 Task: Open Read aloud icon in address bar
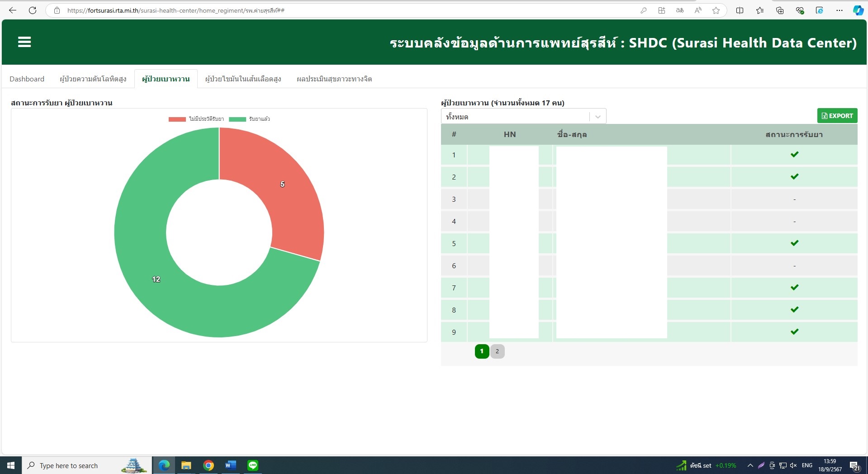[698, 10]
